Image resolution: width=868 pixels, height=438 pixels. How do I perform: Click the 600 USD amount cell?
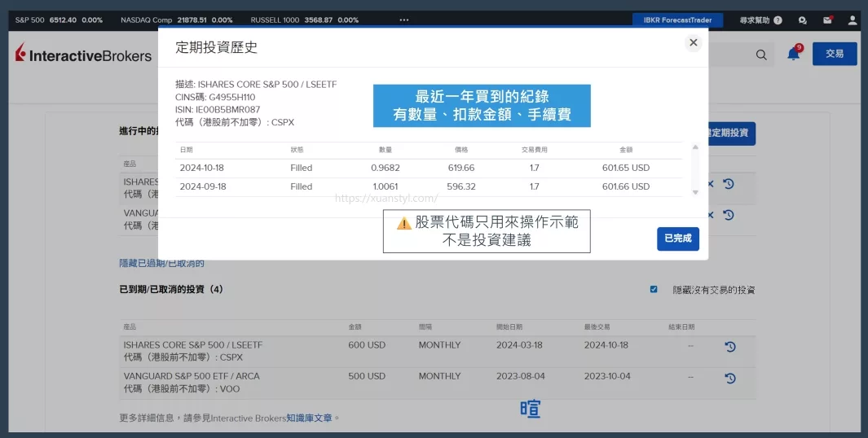(367, 344)
